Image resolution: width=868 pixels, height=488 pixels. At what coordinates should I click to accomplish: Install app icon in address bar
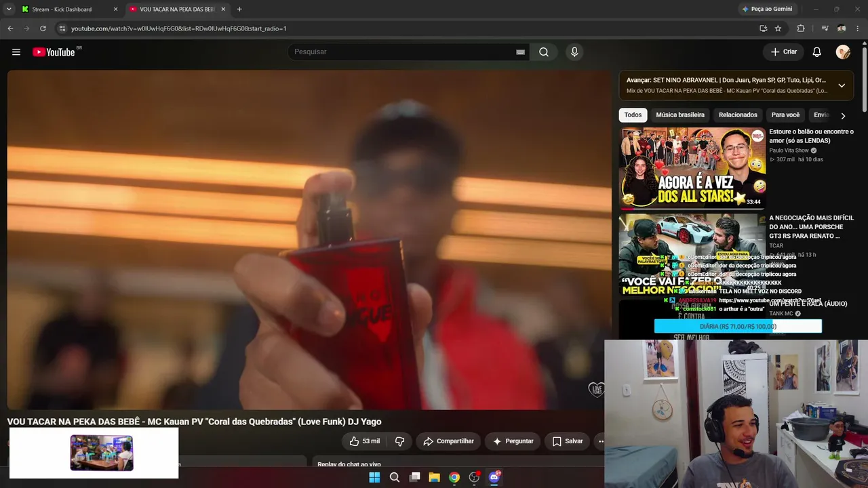point(764,28)
